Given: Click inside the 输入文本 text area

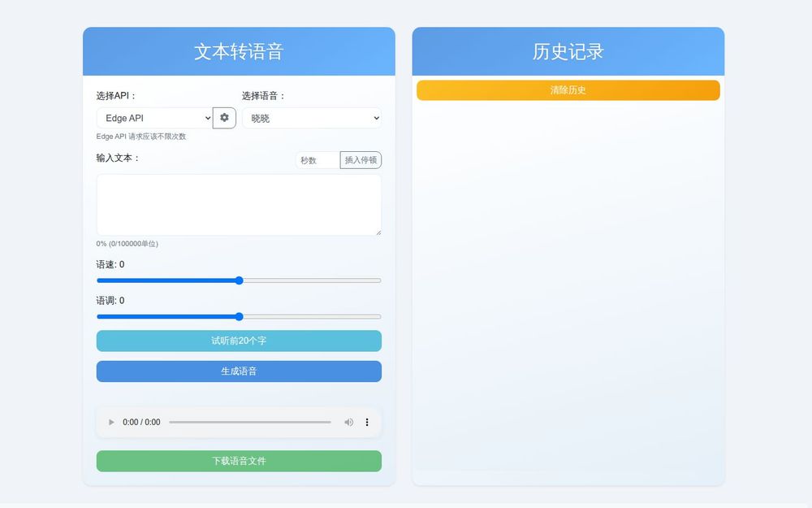Looking at the screenshot, I should click(x=238, y=205).
